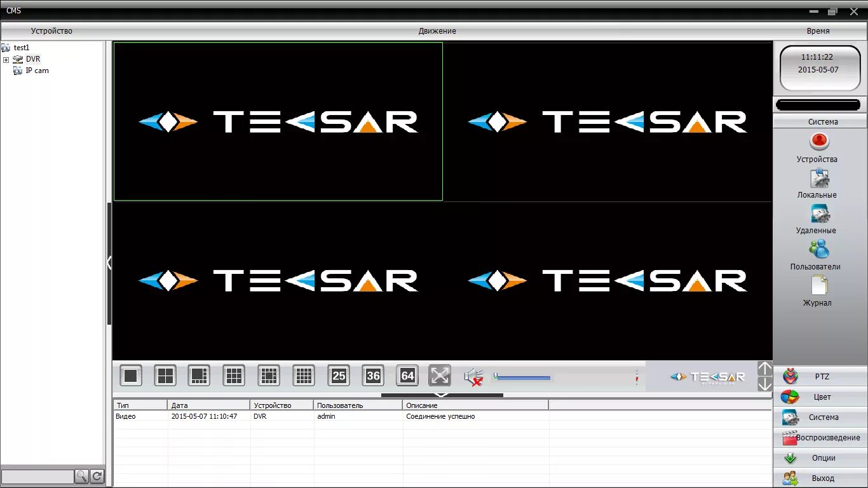Open the Воспроизведение playback panel
The height and width of the screenshot is (488, 868).
[x=820, y=437]
